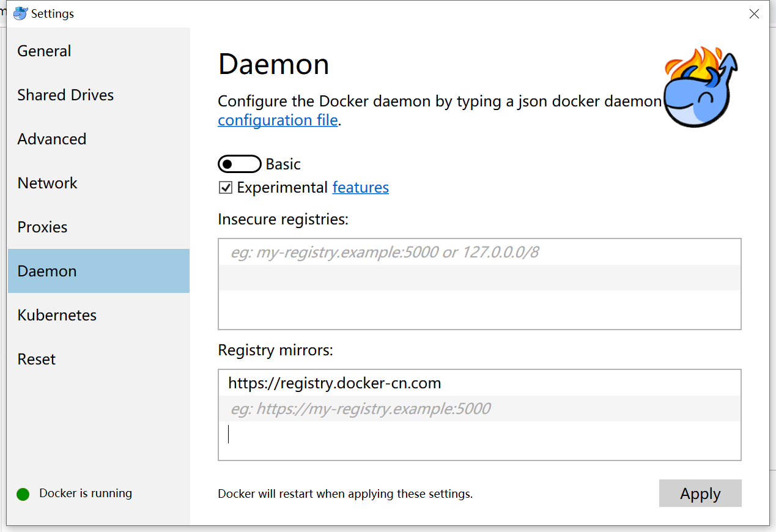Open the configuration file link
Viewport: 776px width, 532px height.
[278, 120]
